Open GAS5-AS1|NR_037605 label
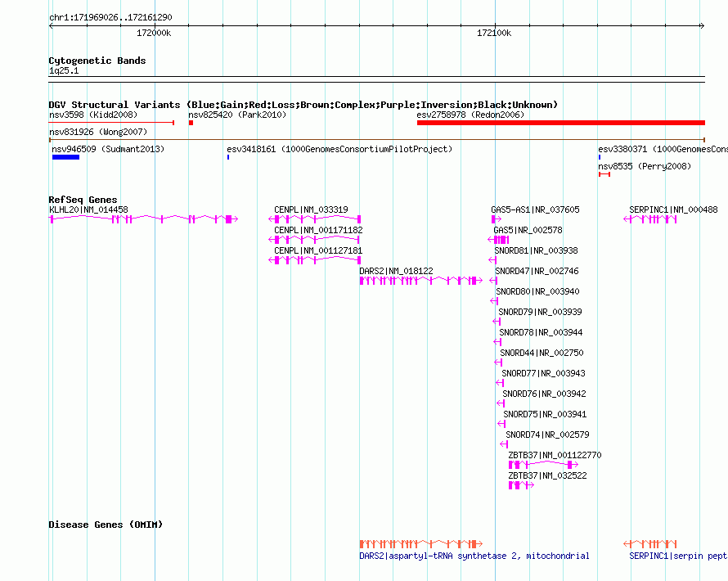728x581 pixels. tap(535, 210)
